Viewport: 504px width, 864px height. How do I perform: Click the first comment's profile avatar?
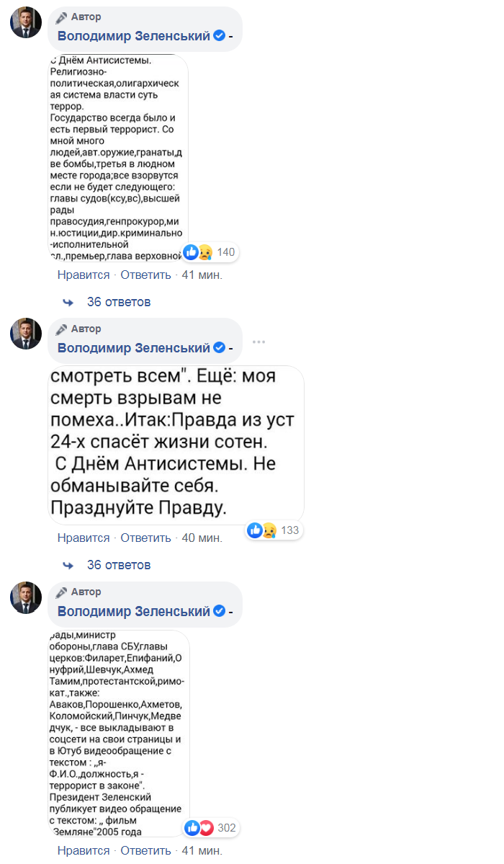coord(25,22)
